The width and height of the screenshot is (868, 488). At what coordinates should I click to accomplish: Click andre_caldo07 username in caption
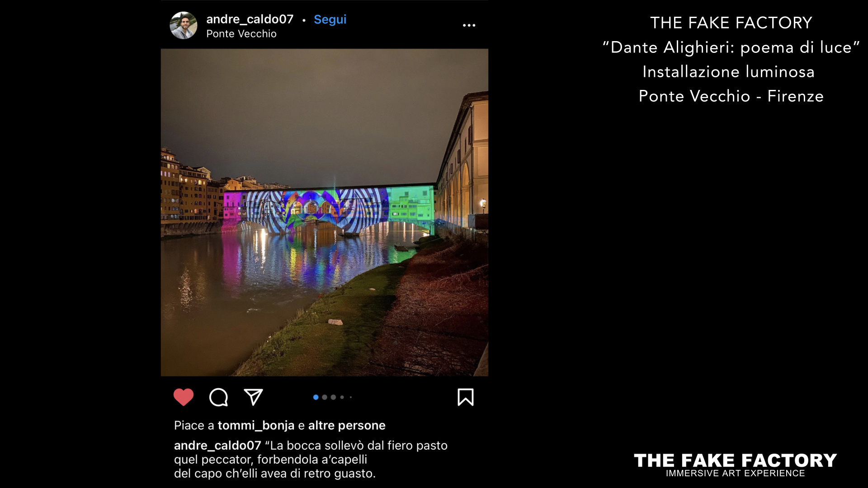pos(217,446)
